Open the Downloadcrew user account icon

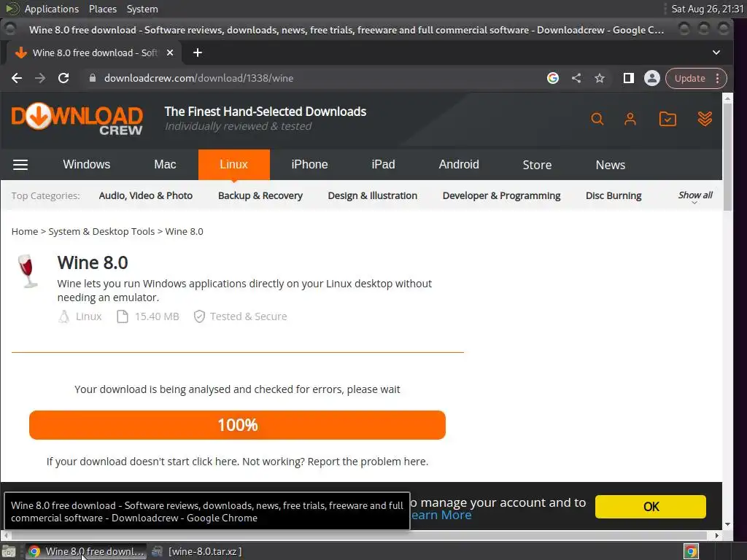pos(630,119)
